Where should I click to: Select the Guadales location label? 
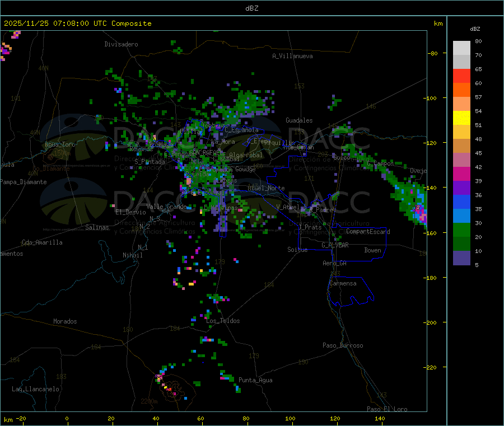click(299, 120)
